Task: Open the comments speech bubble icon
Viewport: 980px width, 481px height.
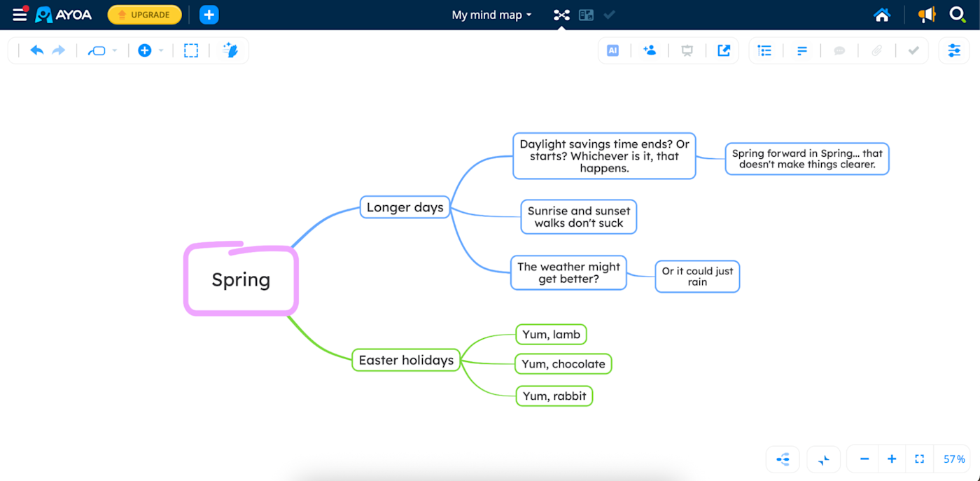Action: (x=839, y=50)
